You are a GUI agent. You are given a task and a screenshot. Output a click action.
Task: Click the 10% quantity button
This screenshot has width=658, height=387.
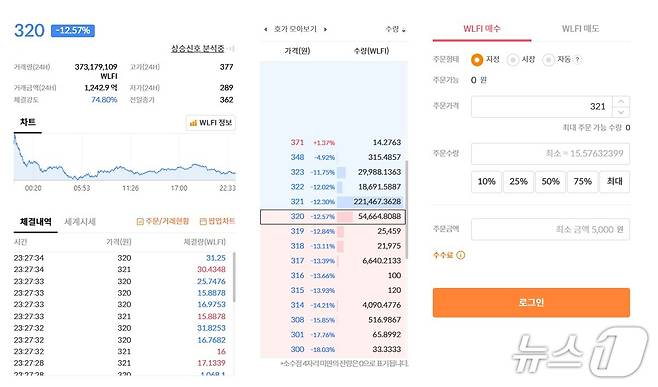coord(486,182)
